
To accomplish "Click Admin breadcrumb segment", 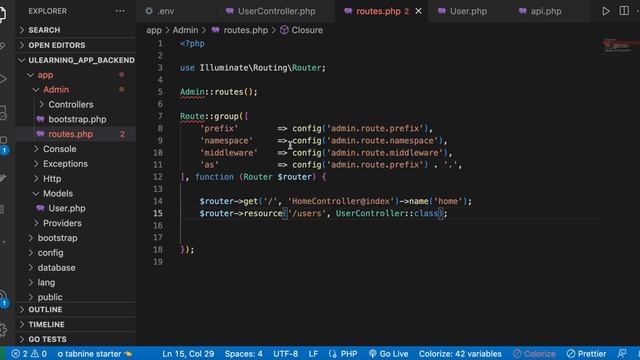I will point(185,30).
